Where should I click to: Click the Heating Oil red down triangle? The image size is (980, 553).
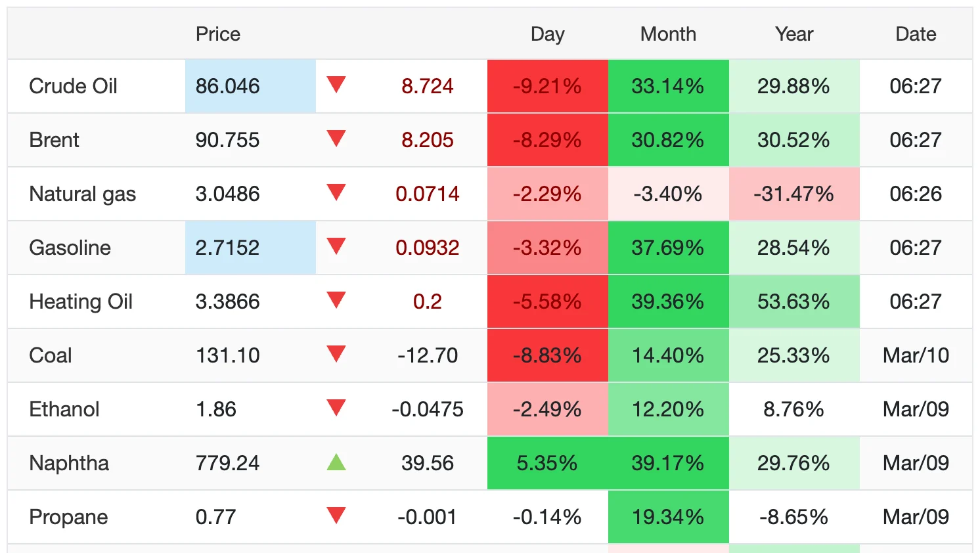click(x=336, y=300)
